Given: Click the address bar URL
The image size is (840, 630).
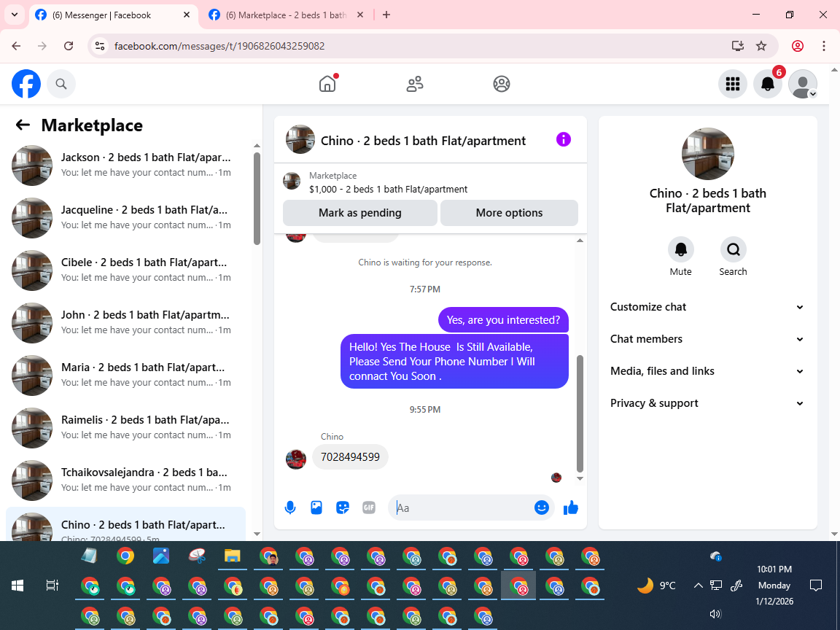Looking at the screenshot, I should pos(219,46).
